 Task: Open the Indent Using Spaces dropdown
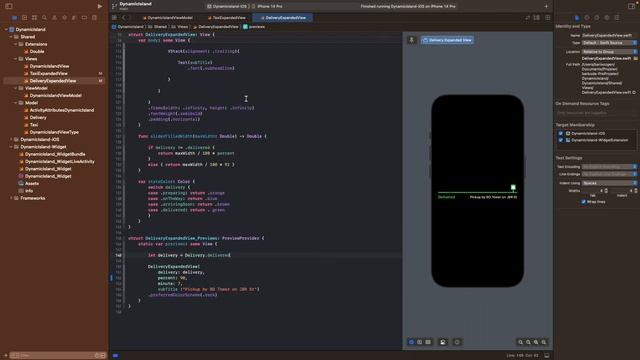click(609, 183)
